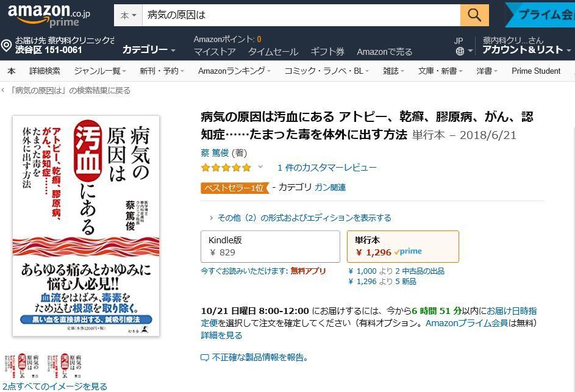This screenshot has width=575, height=392.
Task: Select the 単行本 ¥1,296 format
Action: coord(403,246)
